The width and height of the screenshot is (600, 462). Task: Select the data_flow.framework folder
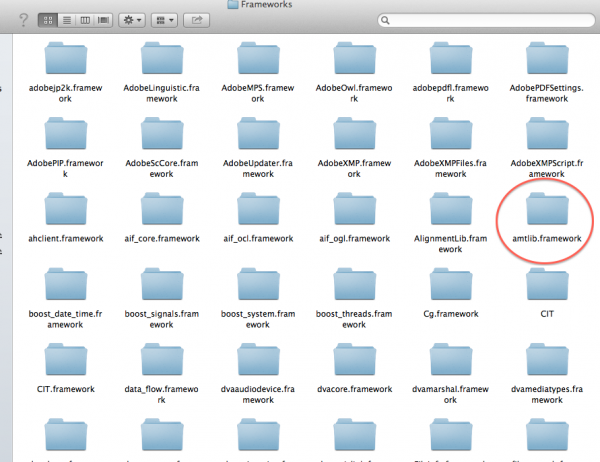pos(162,360)
